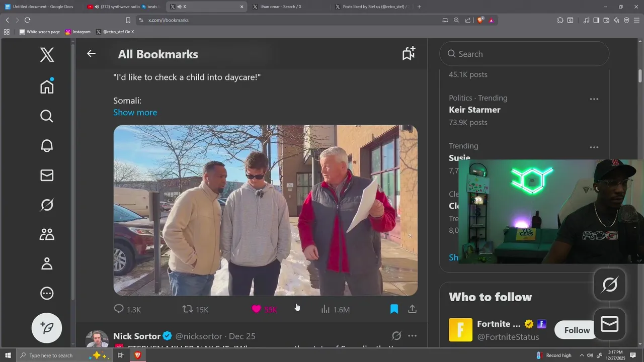Click the X search input field
The image size is (644, 362).
tap(524, 54)
